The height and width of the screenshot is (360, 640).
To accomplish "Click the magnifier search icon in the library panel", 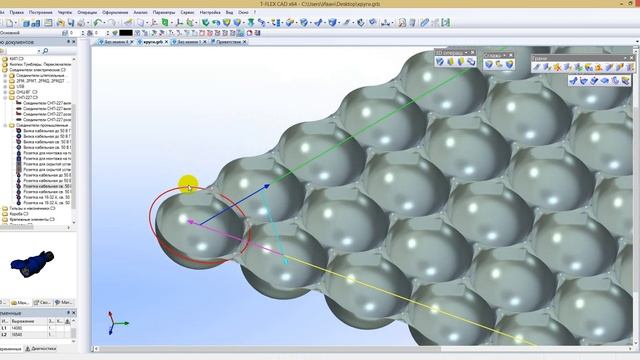I will click(45, 51).
